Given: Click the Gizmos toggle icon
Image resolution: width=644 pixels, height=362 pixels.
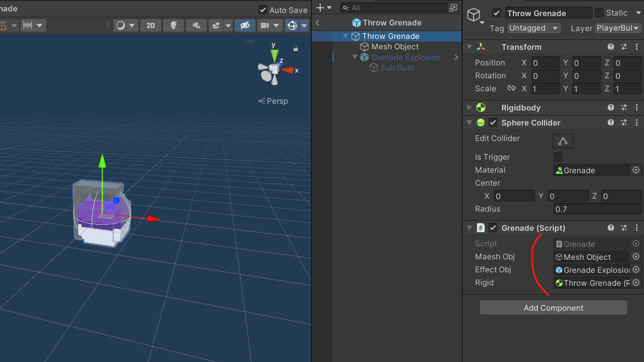Looking at the screenshot, I should [x=292, y=25].
